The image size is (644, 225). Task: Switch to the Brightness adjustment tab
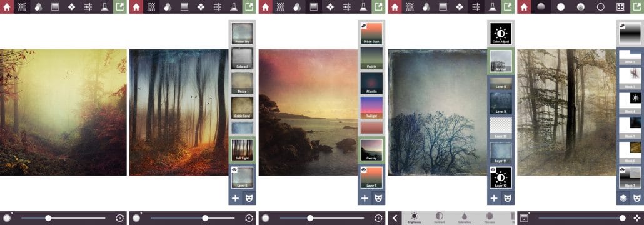[414, 217]
